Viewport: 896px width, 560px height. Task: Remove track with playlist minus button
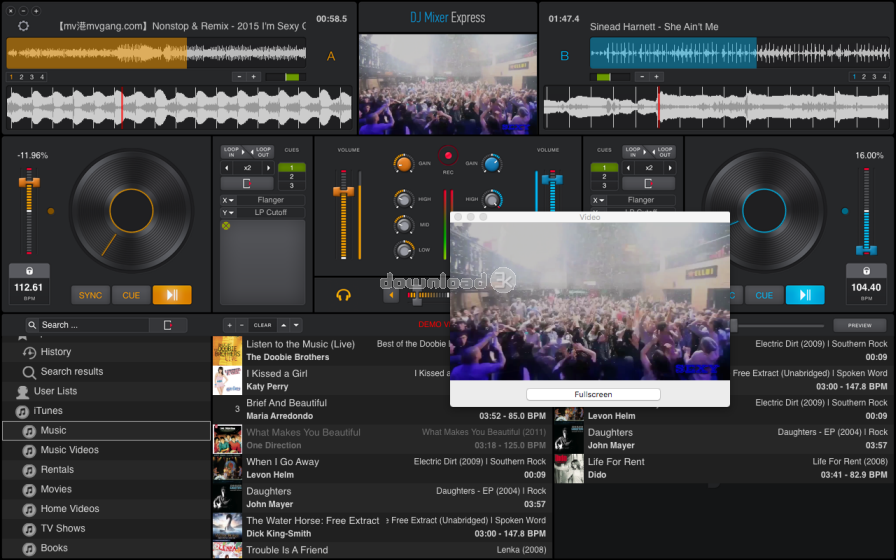(242, 325)
